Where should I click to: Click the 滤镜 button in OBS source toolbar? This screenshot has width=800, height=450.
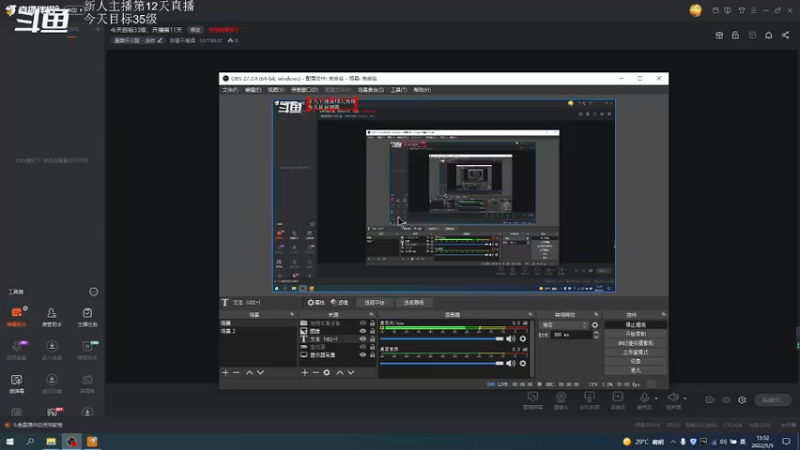[x=339, y=303]
